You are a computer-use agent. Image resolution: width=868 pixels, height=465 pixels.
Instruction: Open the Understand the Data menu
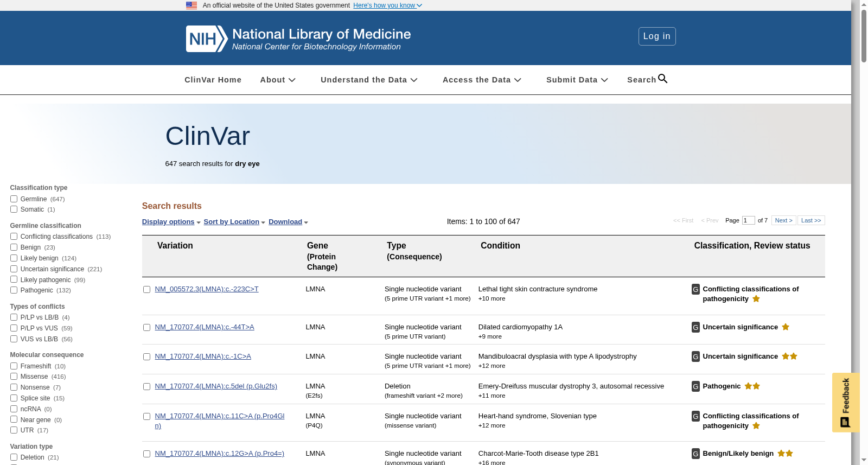click(369, 80)
